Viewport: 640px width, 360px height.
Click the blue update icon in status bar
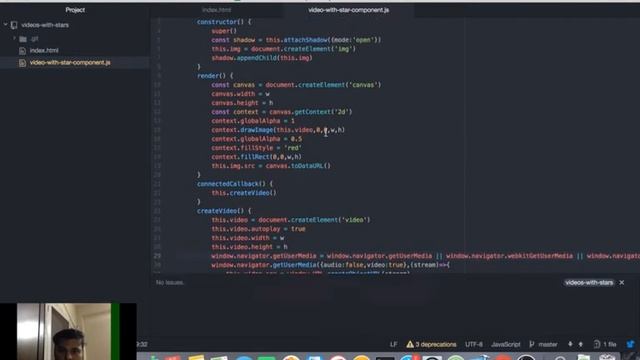point(630,344)
